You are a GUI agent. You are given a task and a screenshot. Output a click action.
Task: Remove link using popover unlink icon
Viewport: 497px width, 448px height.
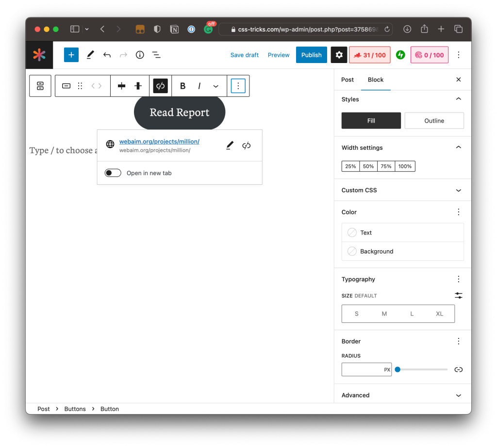(246, 145)
